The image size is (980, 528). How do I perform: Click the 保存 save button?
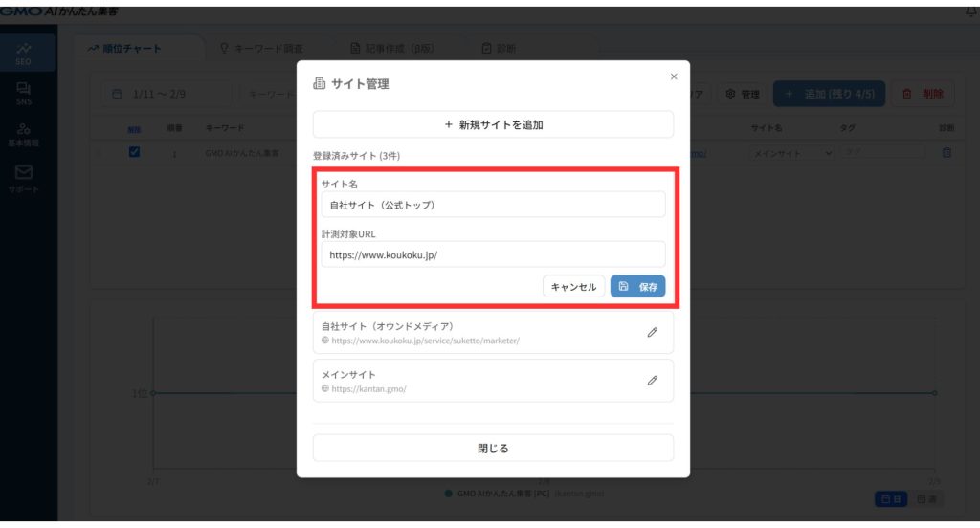[x=637, y=287]
